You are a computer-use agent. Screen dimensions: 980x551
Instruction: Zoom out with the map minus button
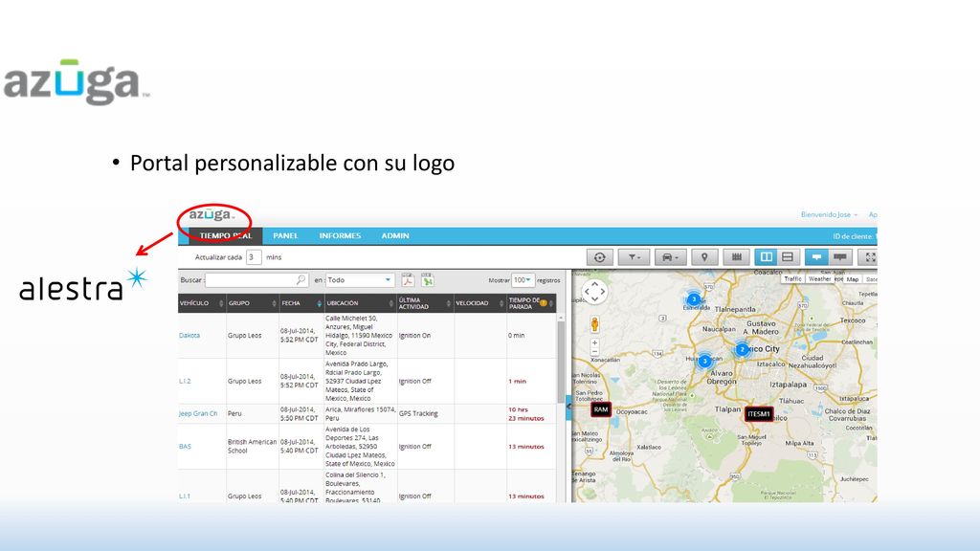(594, 352)
